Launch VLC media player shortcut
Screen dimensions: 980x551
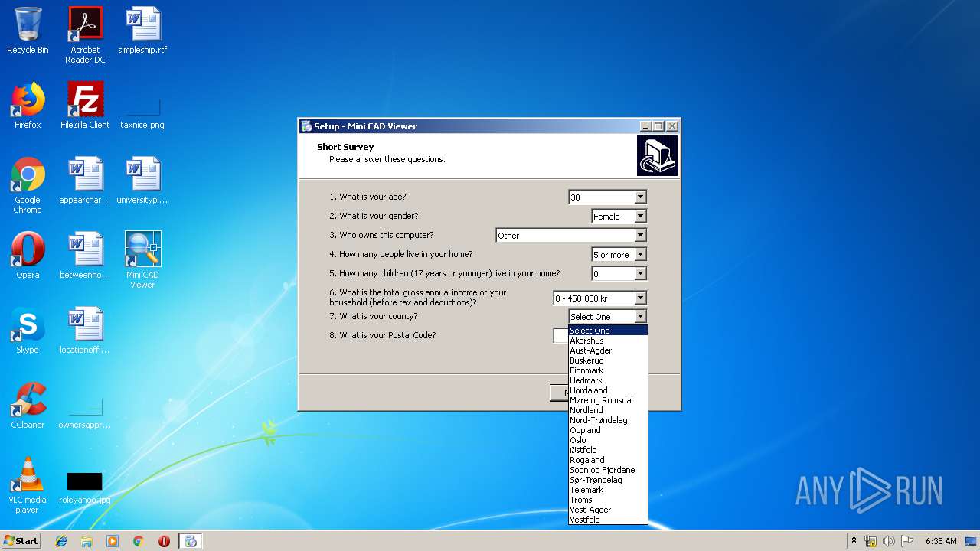[28, 485]
